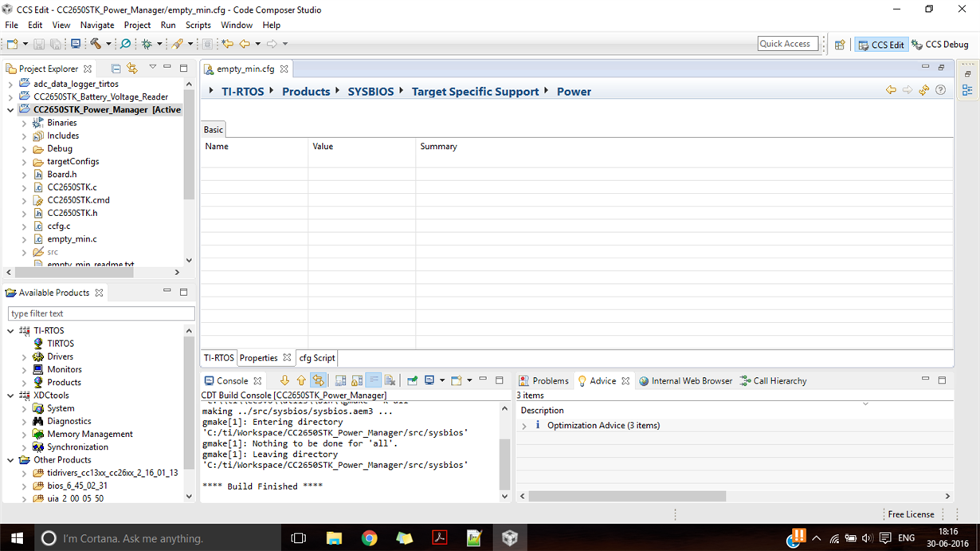Go to last edit location arrow icon
980x551 pixels.
[x=228, y=44]
